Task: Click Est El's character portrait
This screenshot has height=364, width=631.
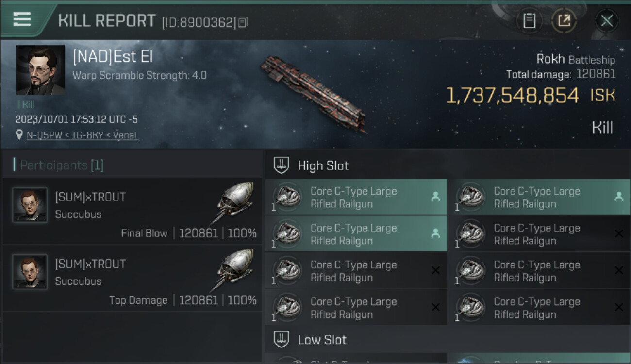Action: click(40, 69)
